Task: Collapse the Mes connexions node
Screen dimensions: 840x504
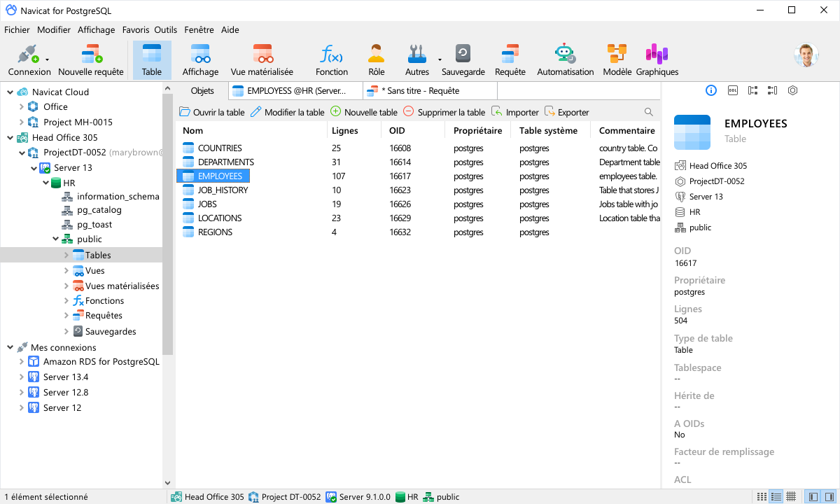Action: tap(10, 348)
